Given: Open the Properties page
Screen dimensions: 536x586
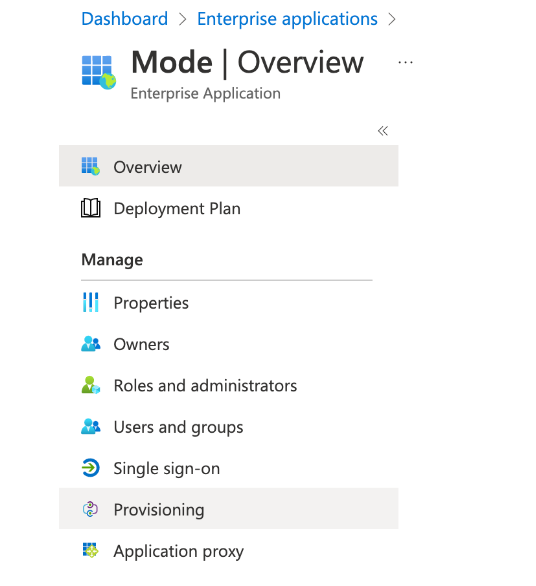Looking at the screenshot, I should 228,302.
